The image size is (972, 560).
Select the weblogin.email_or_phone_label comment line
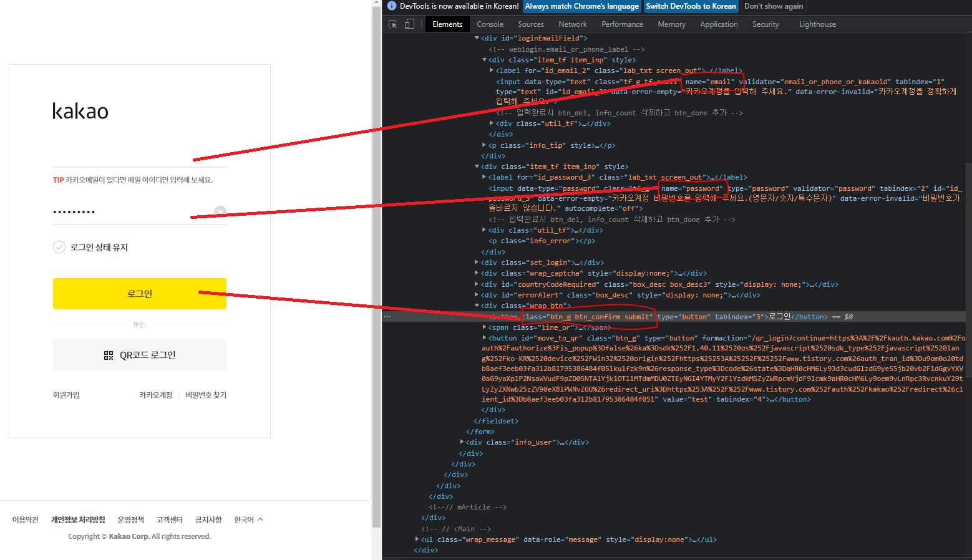(566, 49)
